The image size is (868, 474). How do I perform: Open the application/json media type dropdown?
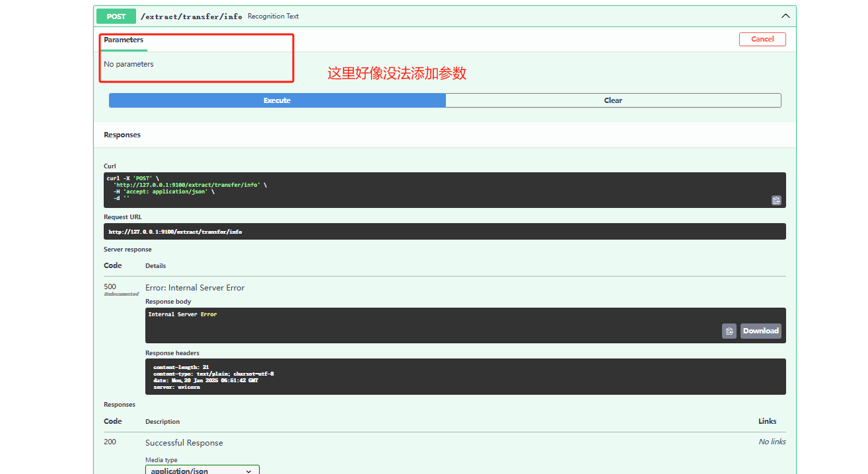[x=202, y=469]
